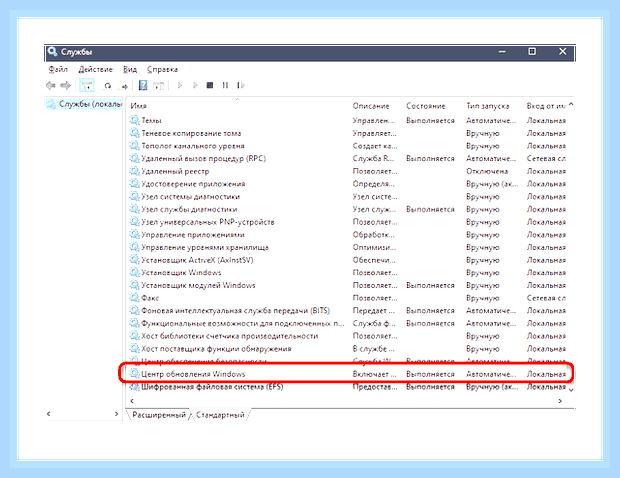Click Вручную (ак... startup type in the EFS row
The height and width of the screenshot is (478, 620).
click(x=492, y=387)
